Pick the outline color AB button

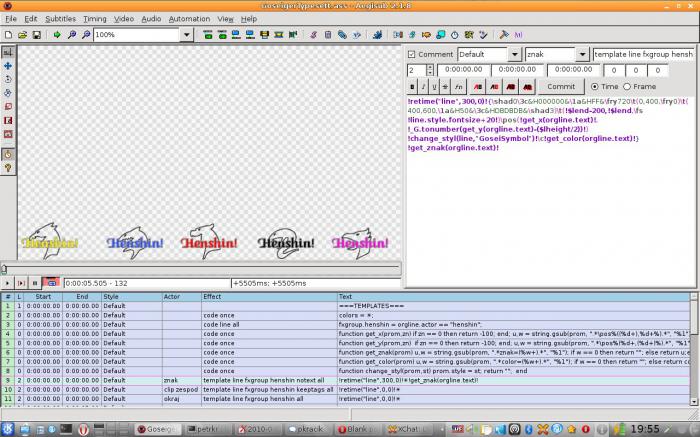(511, 87)
